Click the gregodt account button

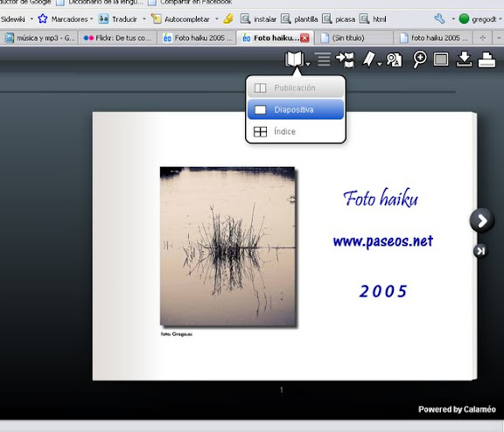coord(478,19)
